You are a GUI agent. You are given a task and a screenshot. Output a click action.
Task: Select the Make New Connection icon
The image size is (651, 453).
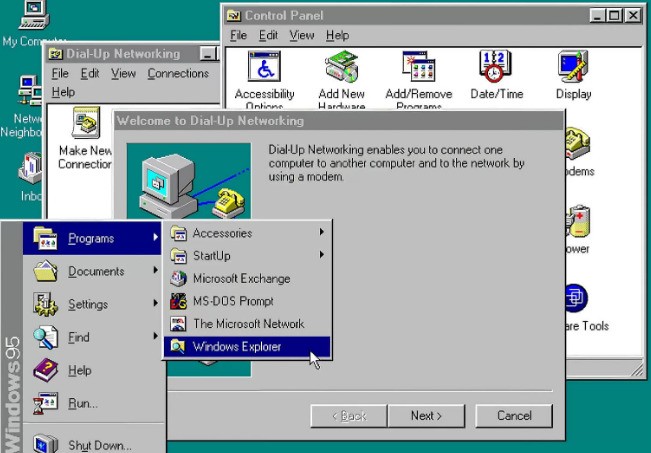point(86,122)
